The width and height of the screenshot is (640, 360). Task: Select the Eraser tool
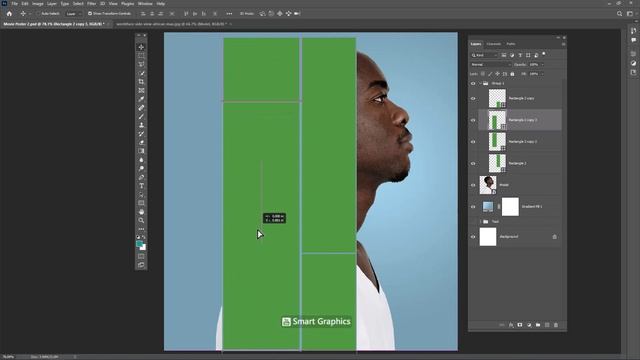141,142
